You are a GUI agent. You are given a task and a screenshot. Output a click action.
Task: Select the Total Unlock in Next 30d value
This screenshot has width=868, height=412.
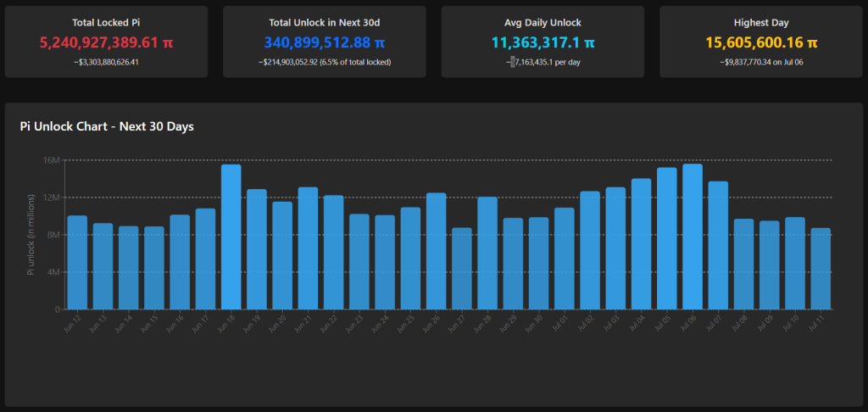tap(324, 42)
